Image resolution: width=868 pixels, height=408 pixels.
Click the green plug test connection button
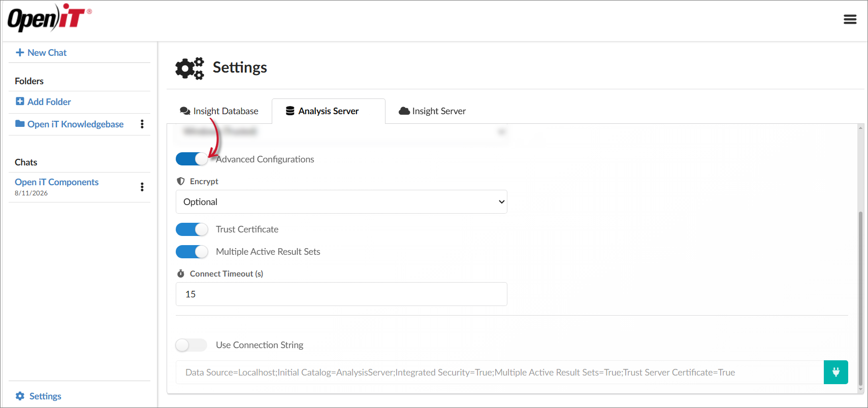pos(836,372)
